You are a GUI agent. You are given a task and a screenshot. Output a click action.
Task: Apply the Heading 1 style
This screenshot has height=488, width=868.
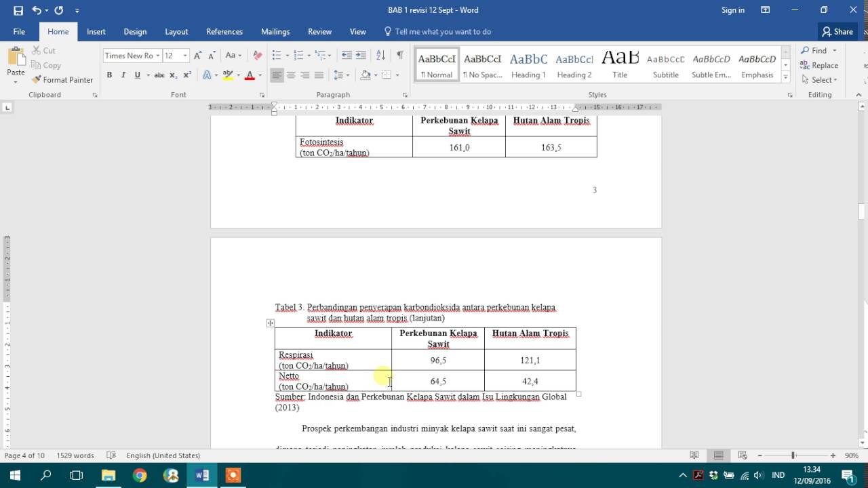pyautogui.click(x=528, y=65)
